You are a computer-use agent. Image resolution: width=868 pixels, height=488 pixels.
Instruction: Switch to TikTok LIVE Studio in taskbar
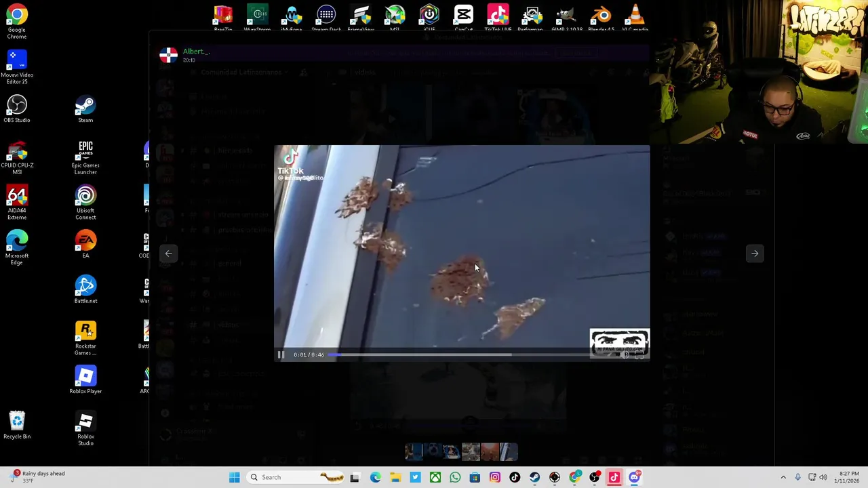[x=614, y=477]
